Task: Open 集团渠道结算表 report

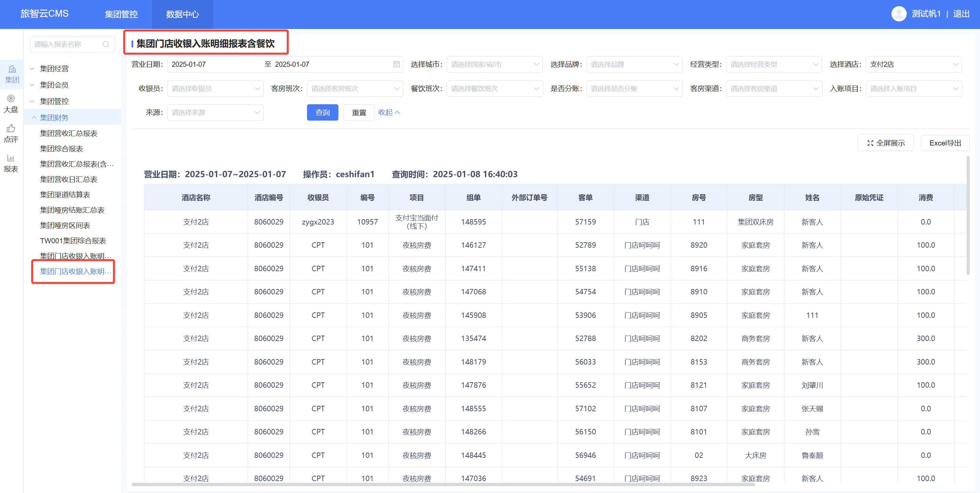Action: point(65,195)
